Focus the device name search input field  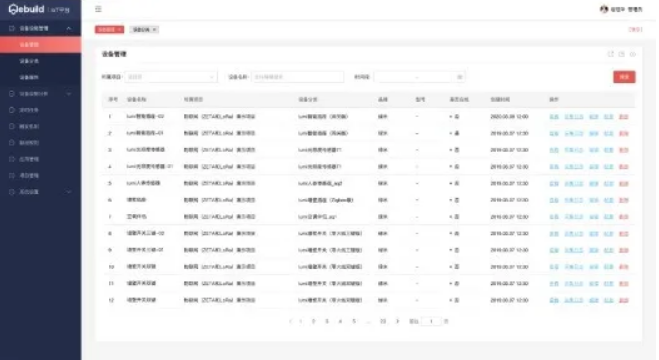click(298, 77)
